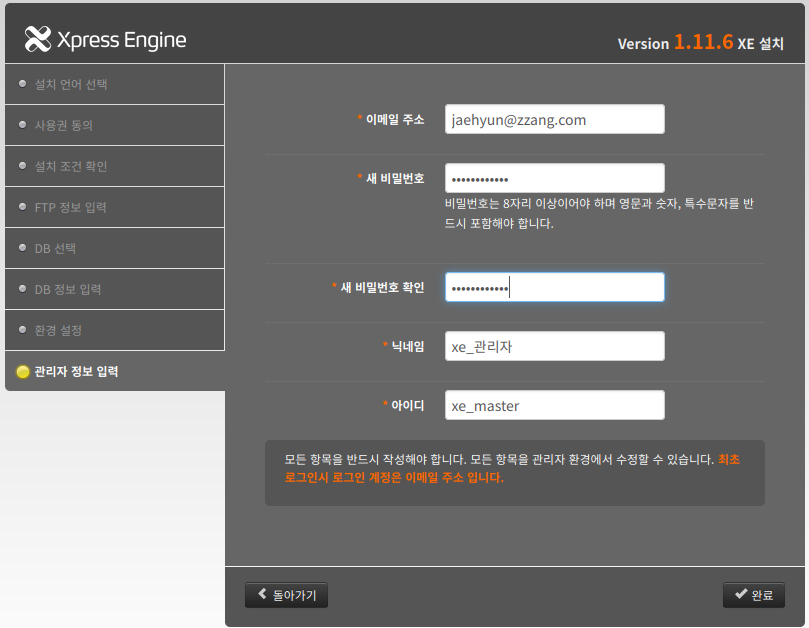
Task: Click the Xpress Engine logo icon
Action: (38, 39)
